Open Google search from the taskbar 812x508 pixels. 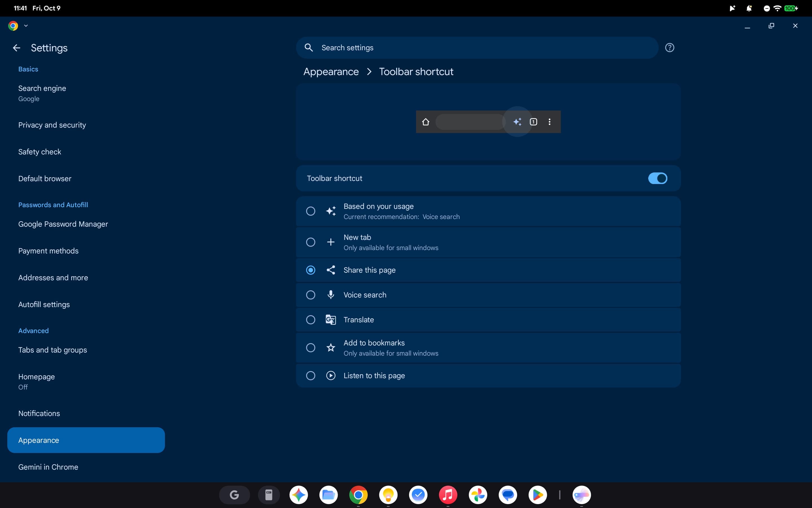point(235,495)
